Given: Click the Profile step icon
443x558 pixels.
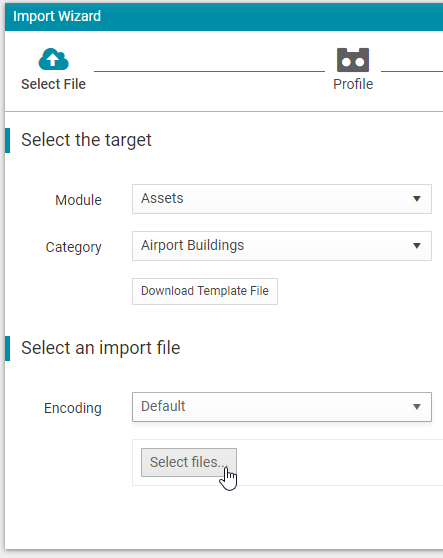Looking at the screenshot, I should click(x=353, y=60).
